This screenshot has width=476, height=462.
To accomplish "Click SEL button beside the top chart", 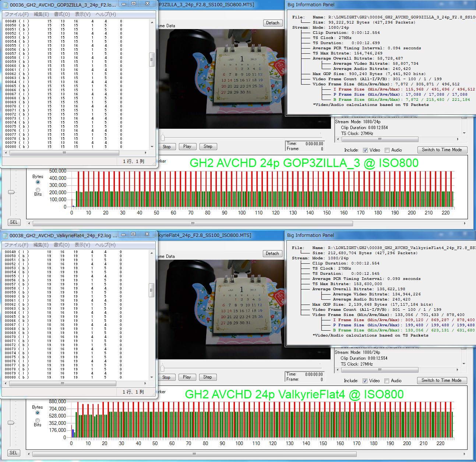I will (14, 222).
